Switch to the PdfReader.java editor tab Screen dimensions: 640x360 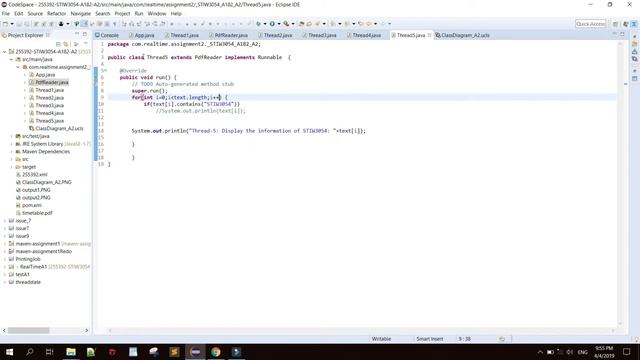point(229,36)
